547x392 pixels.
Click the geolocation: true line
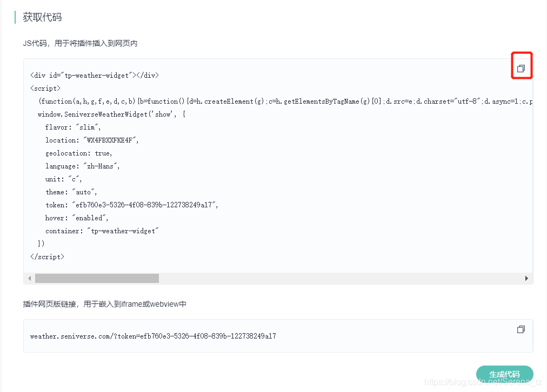pos(79,153)
